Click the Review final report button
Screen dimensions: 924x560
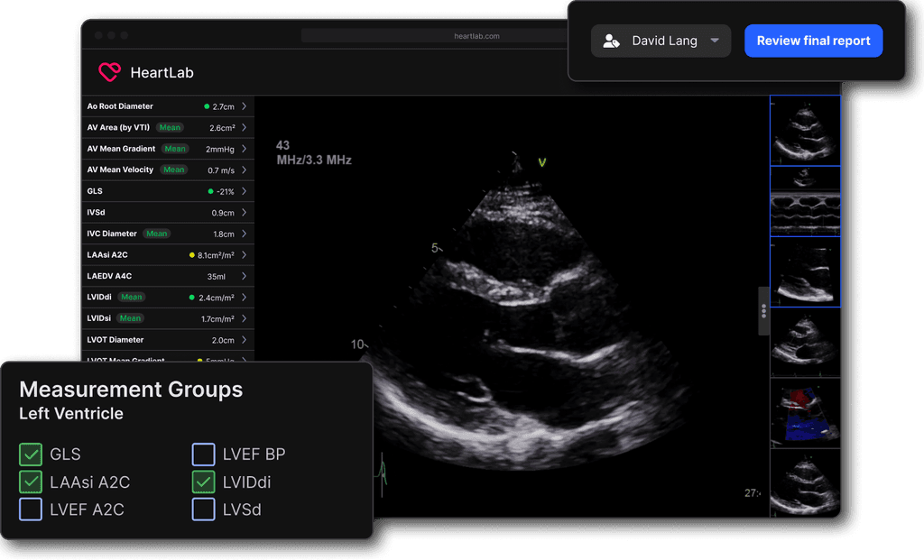click(813, 40)
